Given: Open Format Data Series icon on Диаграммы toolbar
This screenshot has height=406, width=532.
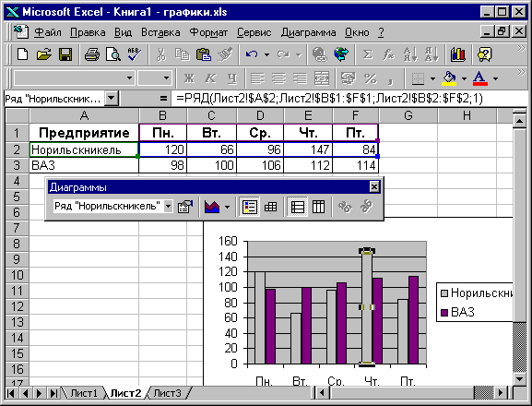Looking at the screenshot, I should pos(185,207).
